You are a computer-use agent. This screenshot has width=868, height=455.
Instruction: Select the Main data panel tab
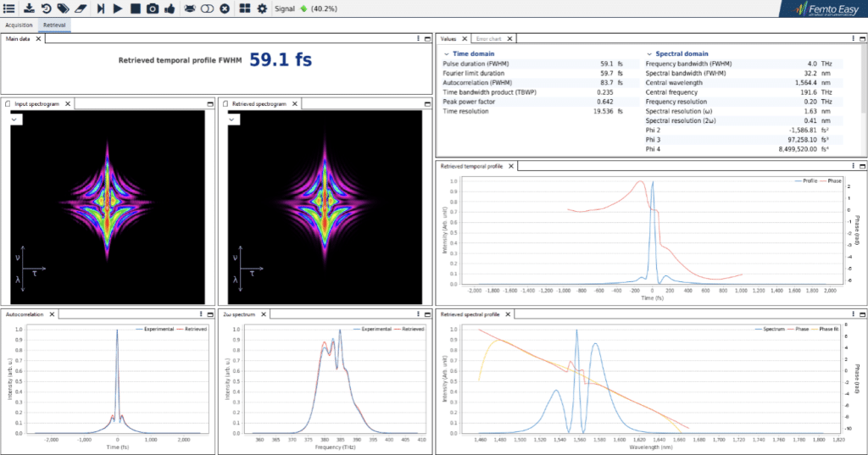[18, 39]
